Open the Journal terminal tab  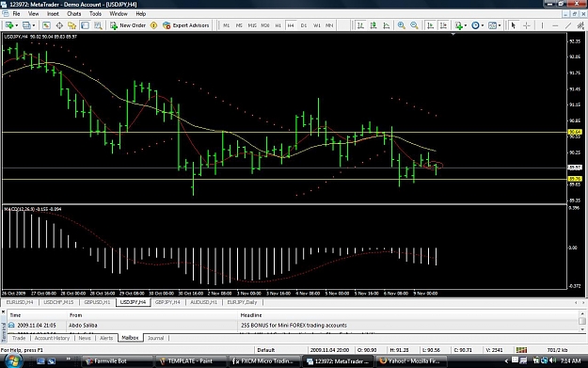pyautogui.click(x=155, y=338)
